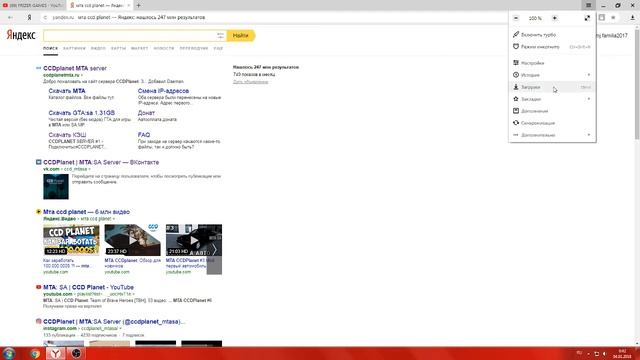Select the "Видео" search tab

pos(98,48)
